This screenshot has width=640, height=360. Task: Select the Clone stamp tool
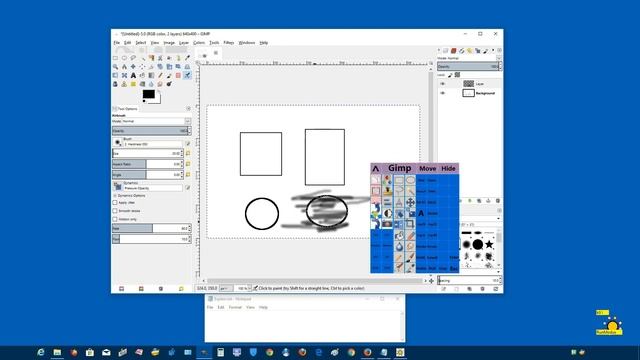124,84
